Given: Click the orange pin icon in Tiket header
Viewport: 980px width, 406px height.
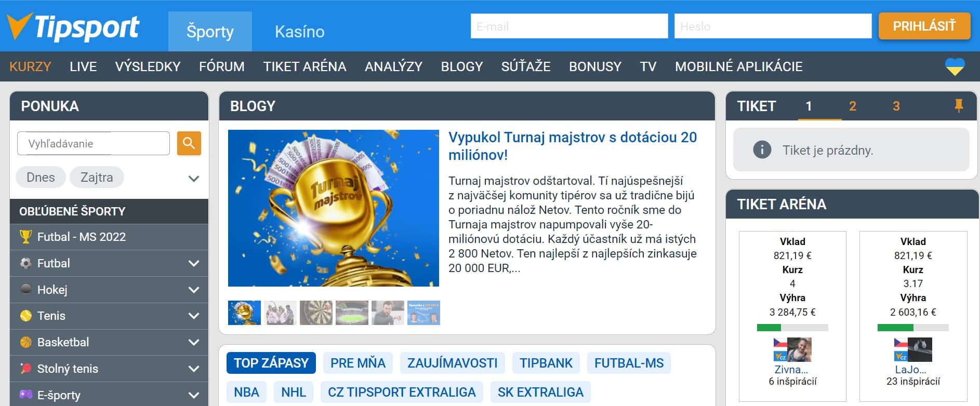Looking at the screenshot, I should 959,106.
